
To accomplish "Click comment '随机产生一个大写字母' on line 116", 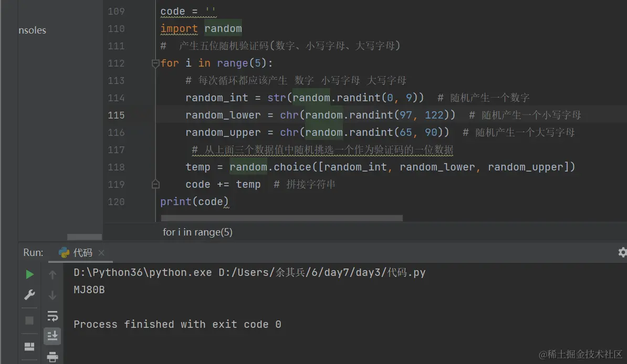I will (525, 132).
